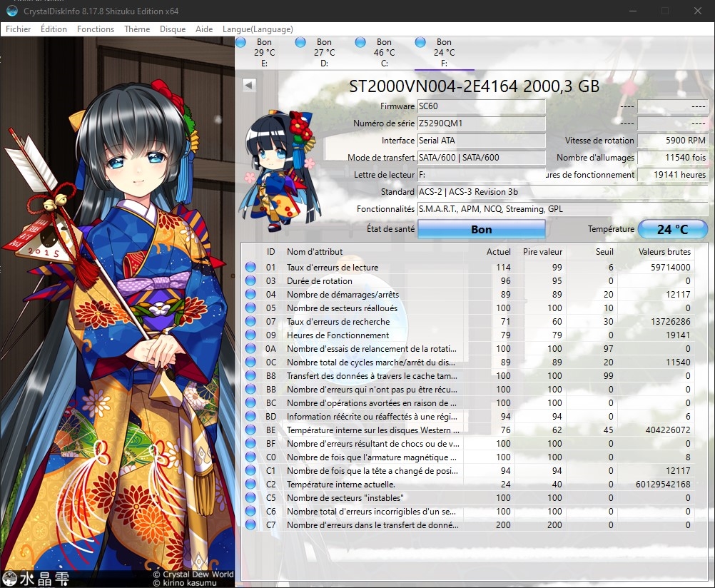Click the Firmware field SC60
The height and width of the screenshot is (588, 715).
482,106
